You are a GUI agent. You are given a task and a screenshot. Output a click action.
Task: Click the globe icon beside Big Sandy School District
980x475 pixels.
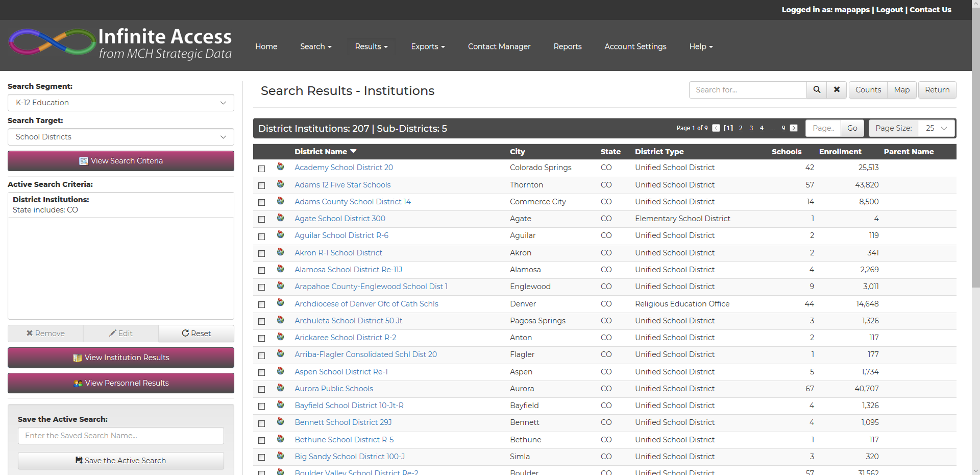pos(281,456)
